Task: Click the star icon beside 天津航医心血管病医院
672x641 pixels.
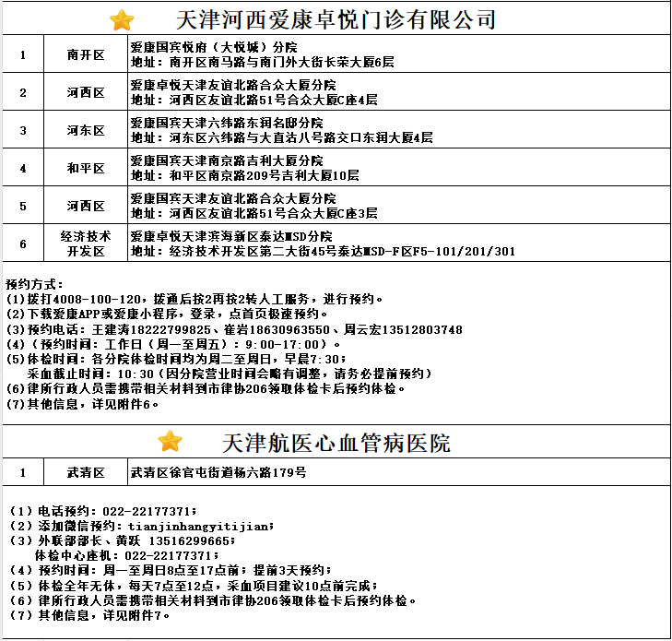Action: pyautogui.click(x=171, y=442)
